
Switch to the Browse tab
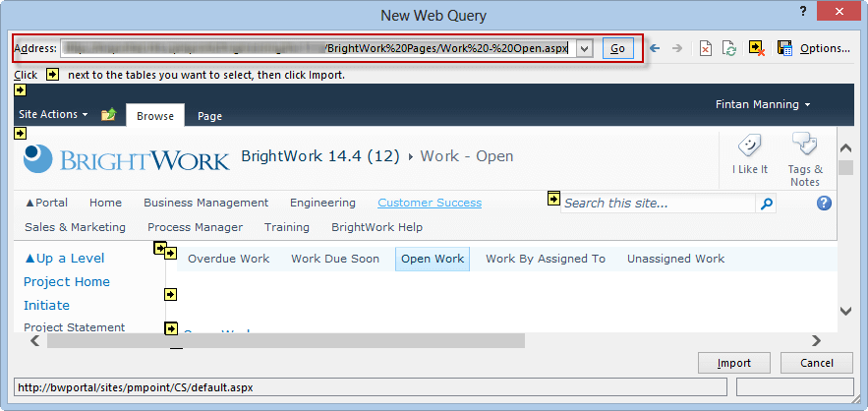pyautogui.click(x=155, y=116)
